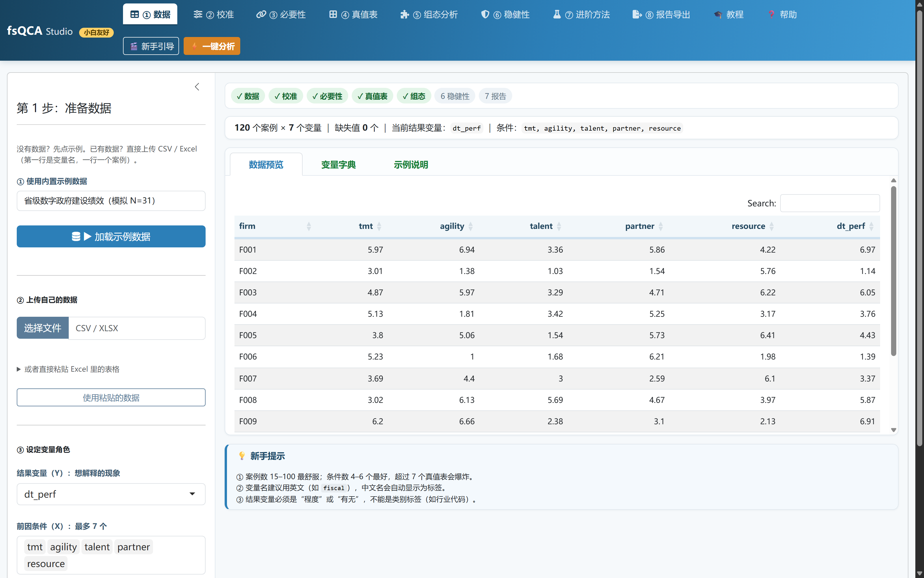Click the table scroll-down arrow

pyautogui.click(x=893, y=430)
